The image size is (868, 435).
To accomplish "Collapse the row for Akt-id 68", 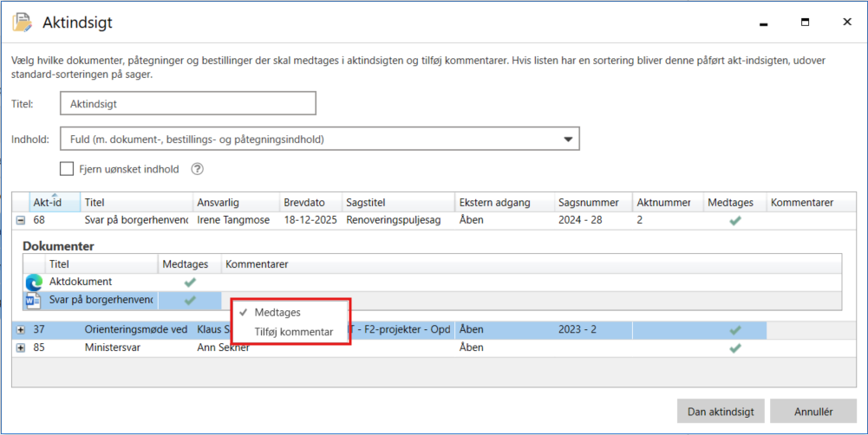I will [x=20, y=220].
